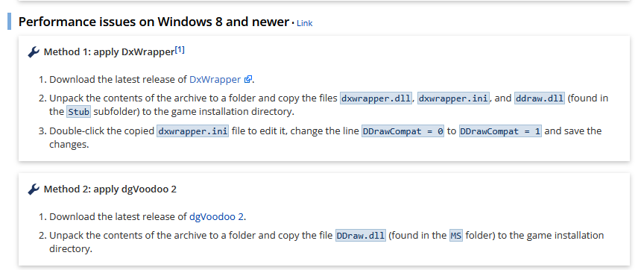Click the Stub subfolder code text
The height and width of the screenshot is (270, 644).
tap(78, 112)
